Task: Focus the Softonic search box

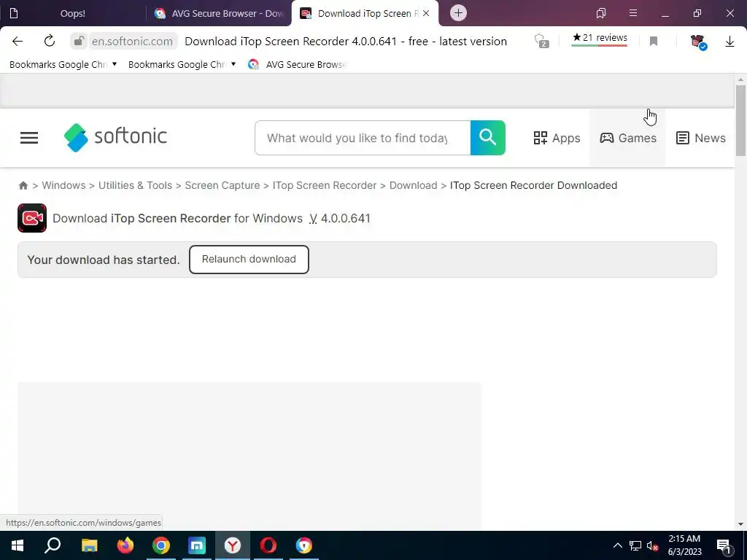Action: click(x=363, y=138)
